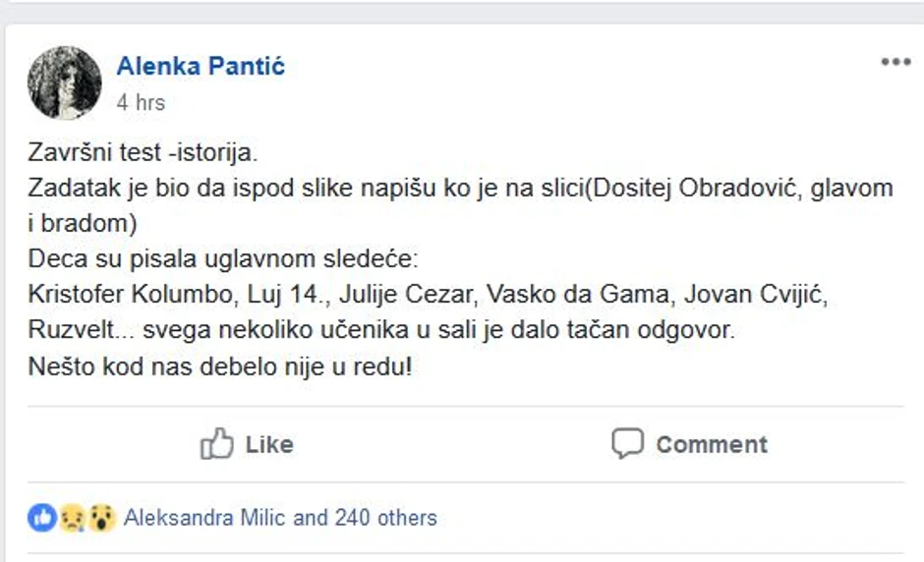The height and width of the screenshot is (562, 924).
Task: Open Alenka Pantić's profile name link
Action: pos(201,67)
